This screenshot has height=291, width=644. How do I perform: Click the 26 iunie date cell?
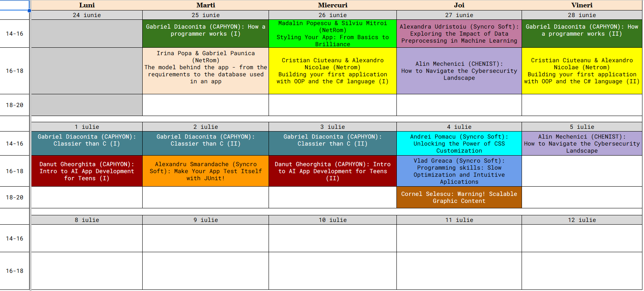tap(333, 15)
